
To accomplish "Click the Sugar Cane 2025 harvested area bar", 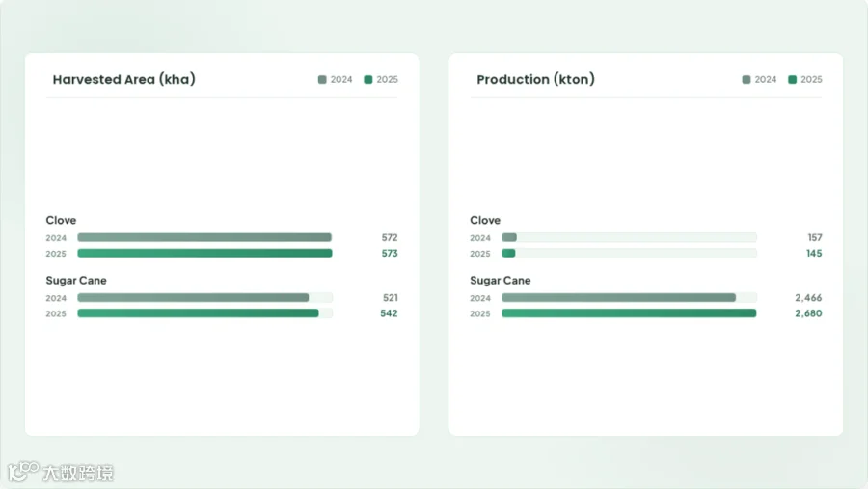I will pos(198,312).
